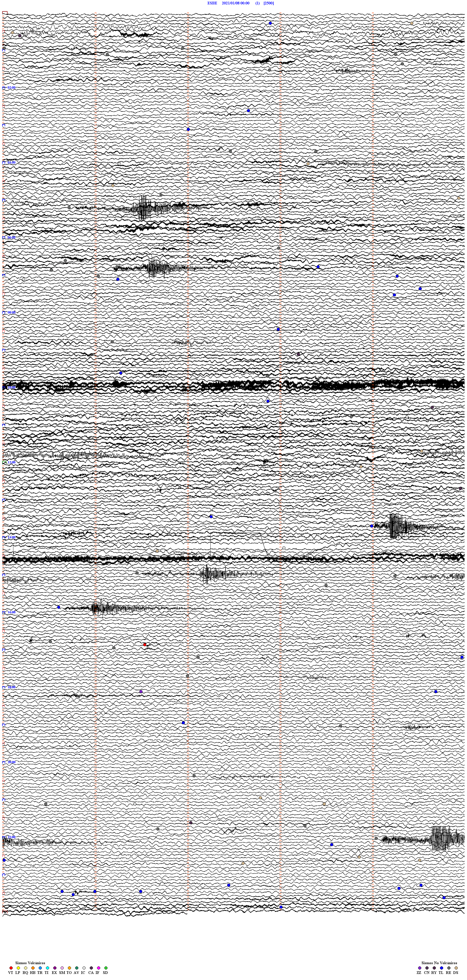The height and width of the screenshot is (980, 467).
Task: Click the CA legend label
Action: pyautogui.click(x=91, y=972)
